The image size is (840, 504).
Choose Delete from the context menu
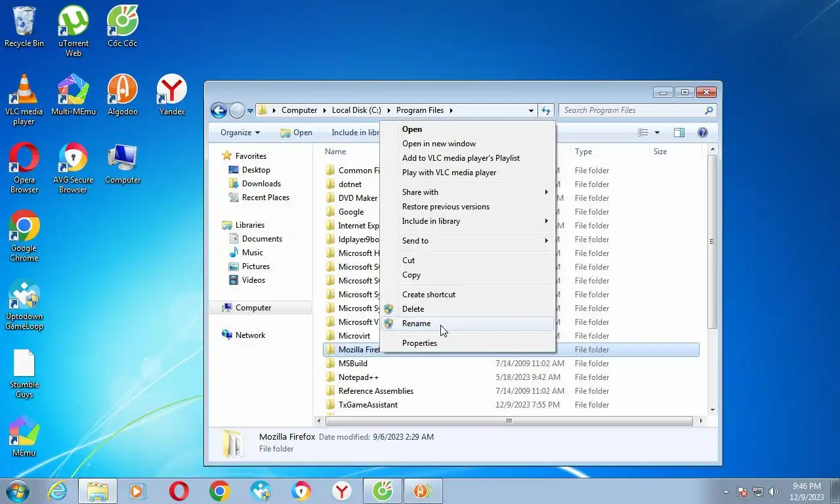(468, 309)
